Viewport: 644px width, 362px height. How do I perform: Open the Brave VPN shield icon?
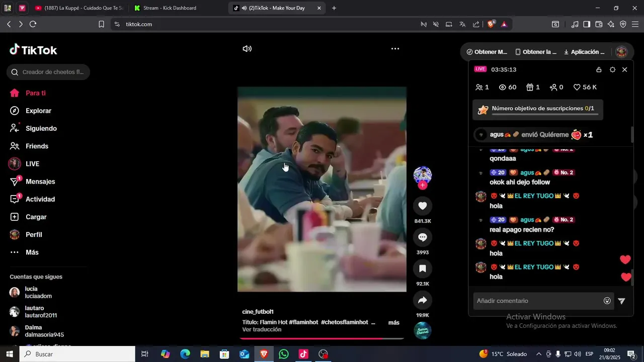[x=623, y=24]
